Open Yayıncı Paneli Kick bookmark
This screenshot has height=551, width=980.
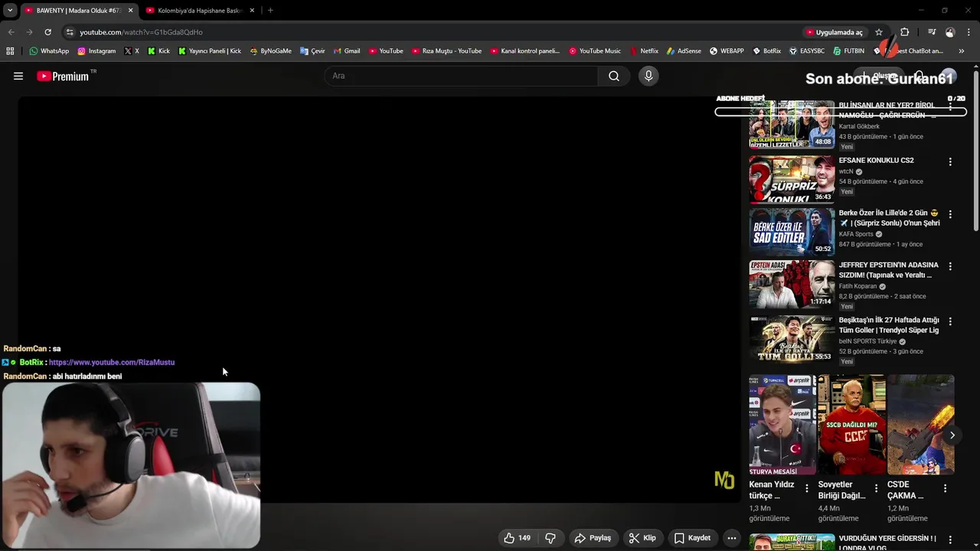pos(209,51)
